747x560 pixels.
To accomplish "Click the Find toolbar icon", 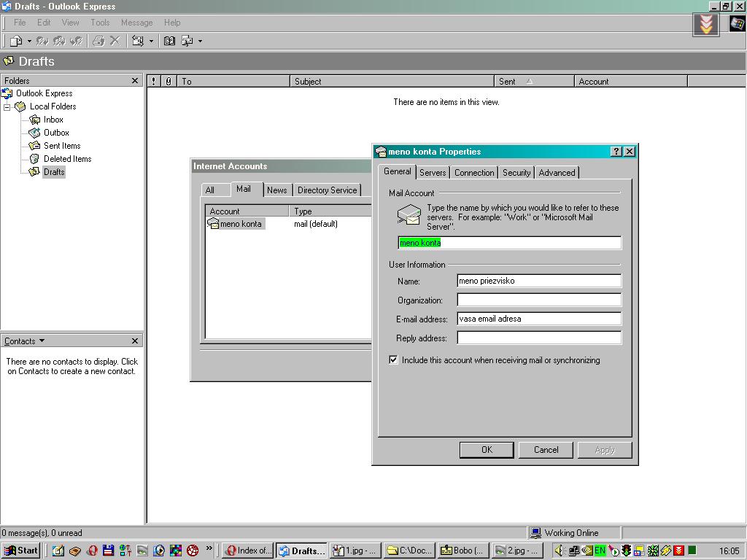I will (187, 41).
